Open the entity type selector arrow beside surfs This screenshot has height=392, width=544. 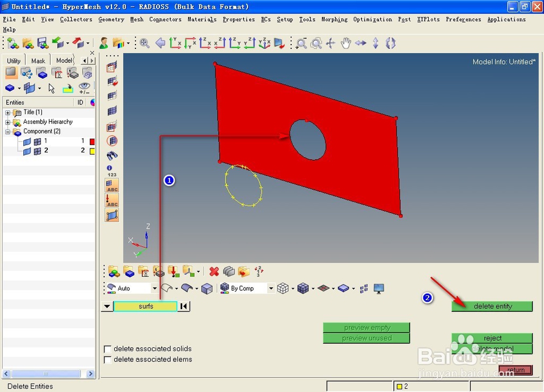click(107, 306)
